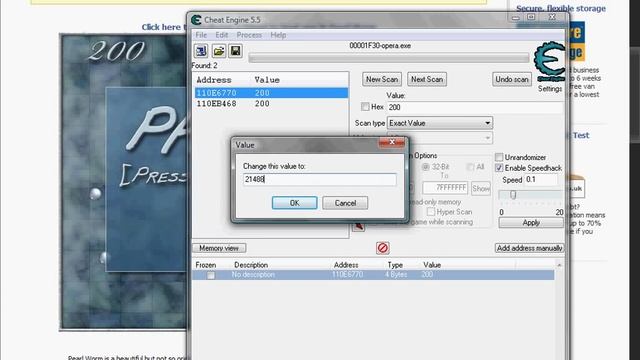Click the Frozen column header

[x=206, y=265]
